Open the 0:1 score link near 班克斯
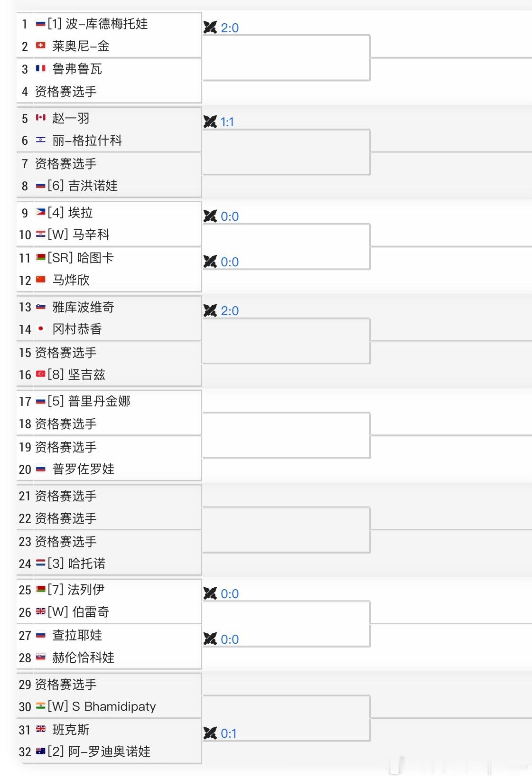The height and width of the screenshot is (780, 532). click(x=228, y=734)
